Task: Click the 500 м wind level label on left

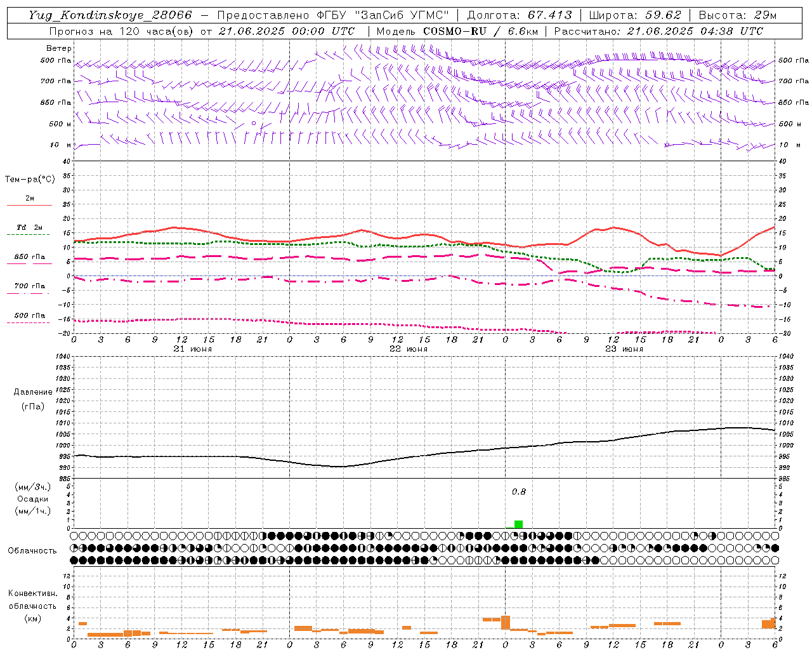Action: pyautogui.click(x=60, y=124)
